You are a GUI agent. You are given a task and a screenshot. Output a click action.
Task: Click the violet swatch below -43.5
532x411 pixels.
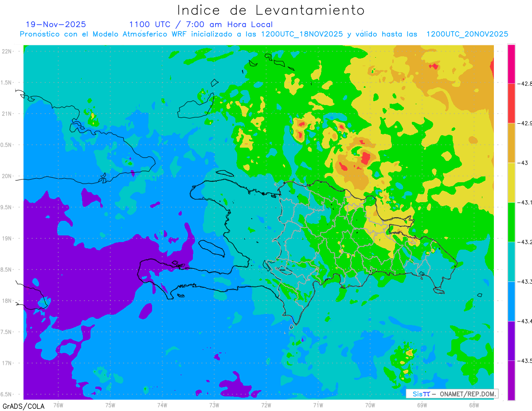tap(511, 380)
